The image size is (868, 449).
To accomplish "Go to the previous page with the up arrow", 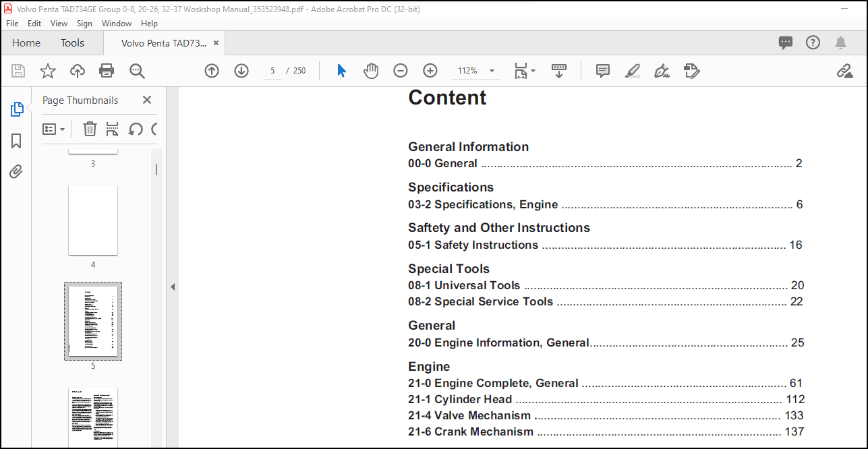I will click(x=212, y=71).
